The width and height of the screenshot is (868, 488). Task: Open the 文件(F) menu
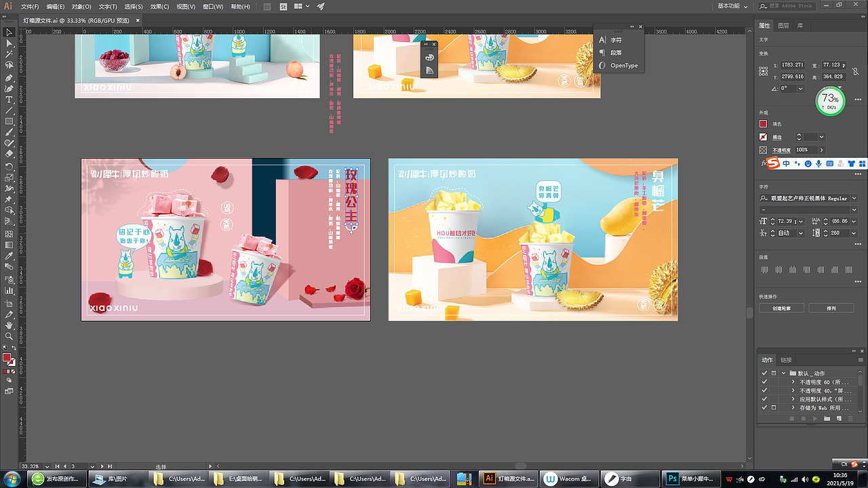(31, 6)
